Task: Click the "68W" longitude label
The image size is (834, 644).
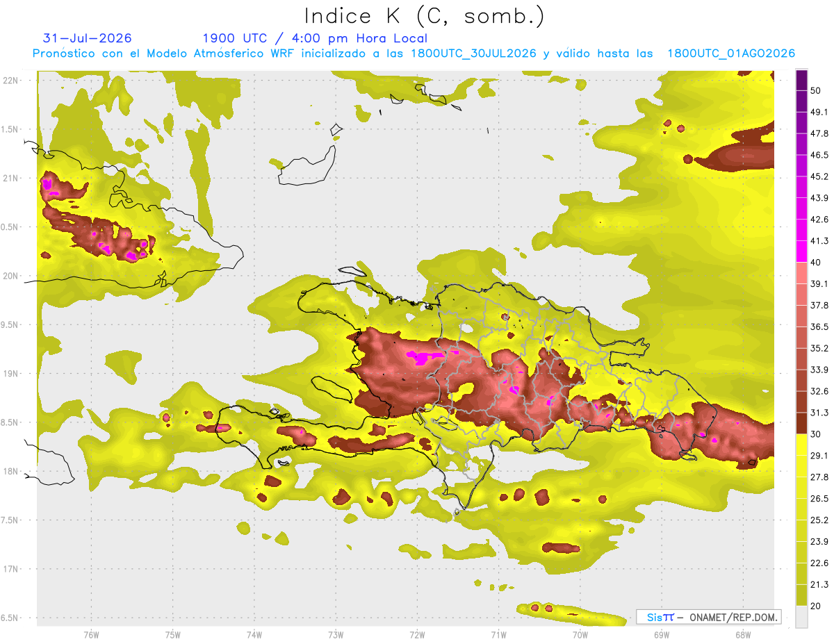Action: point(743,635)
